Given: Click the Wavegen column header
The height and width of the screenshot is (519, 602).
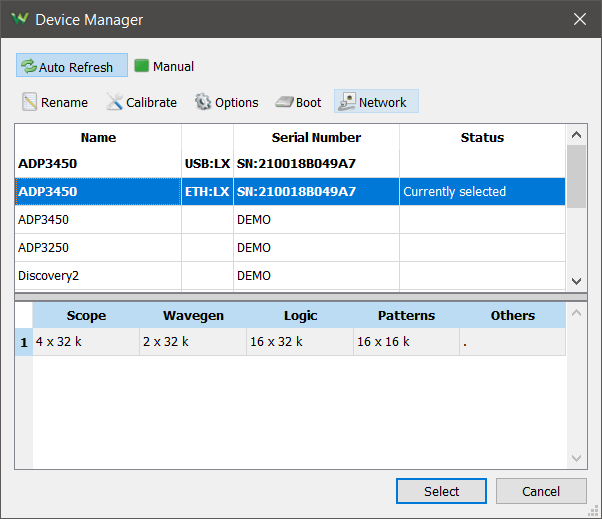Looking at the screenshot, I should [193, 315].
